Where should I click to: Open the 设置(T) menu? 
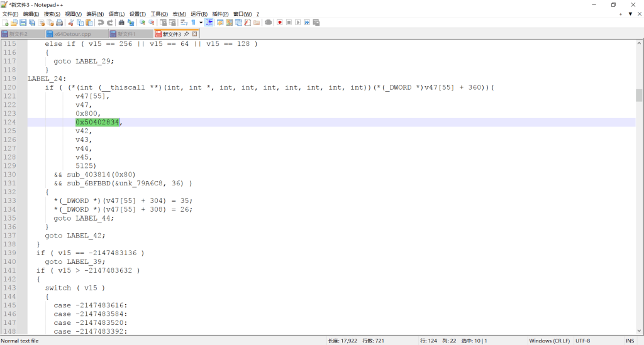[138, 14]
